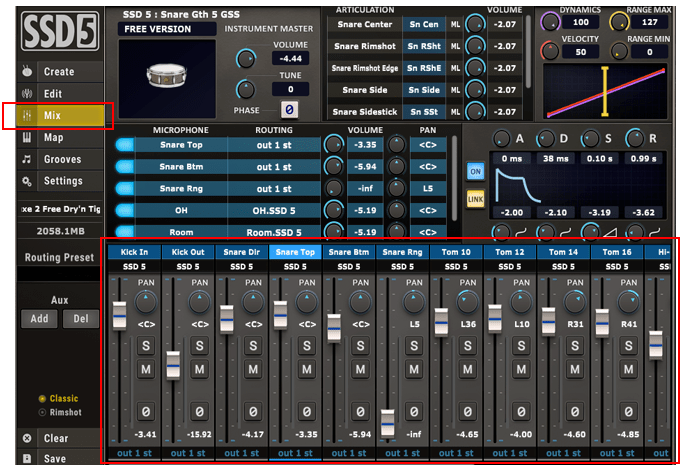This screenshot has height=470, width=685.
Task: Click the Sustain (S) envelope knob
Action: pyautogui.click(x=590, y=139)
